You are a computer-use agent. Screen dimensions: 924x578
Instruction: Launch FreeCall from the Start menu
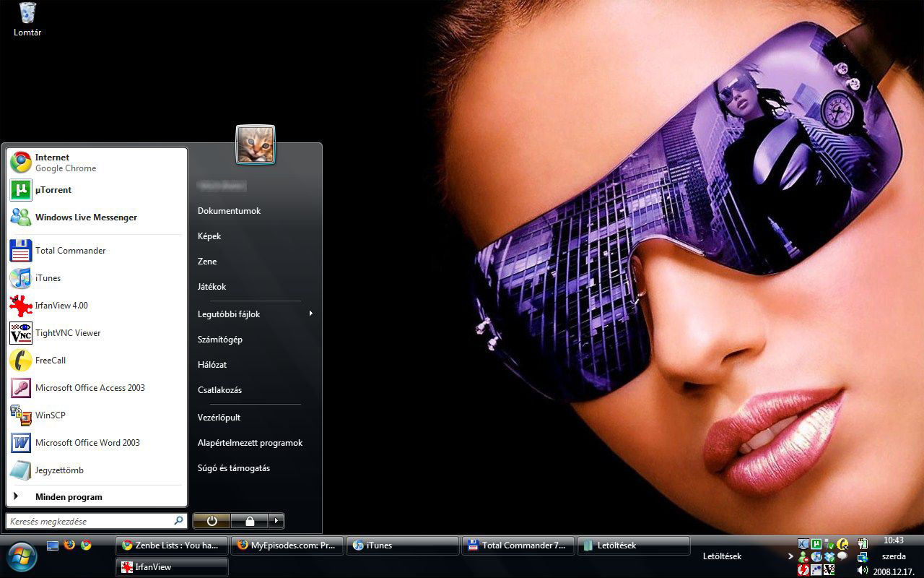97,361
